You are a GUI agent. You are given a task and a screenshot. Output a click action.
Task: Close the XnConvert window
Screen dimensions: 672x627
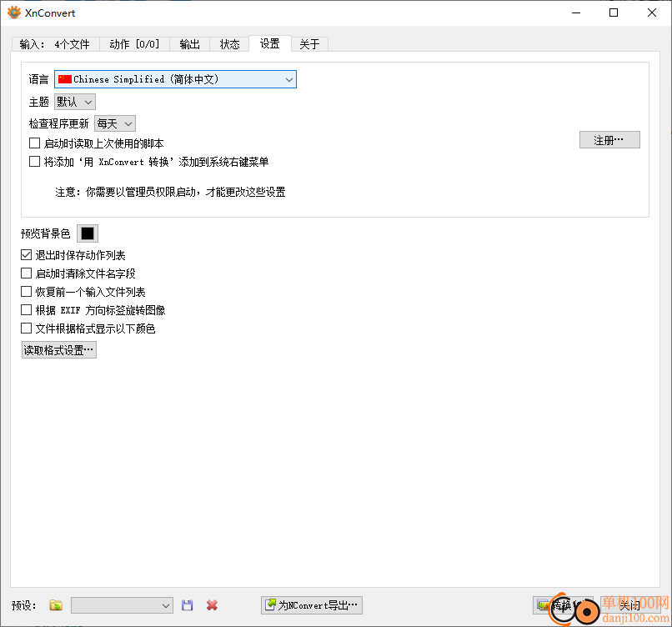click(652, 13)
